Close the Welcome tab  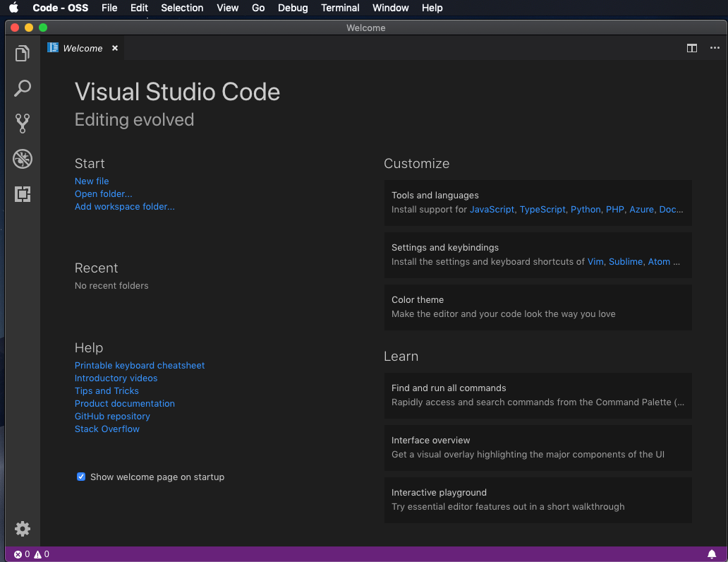tap(115, 48)
